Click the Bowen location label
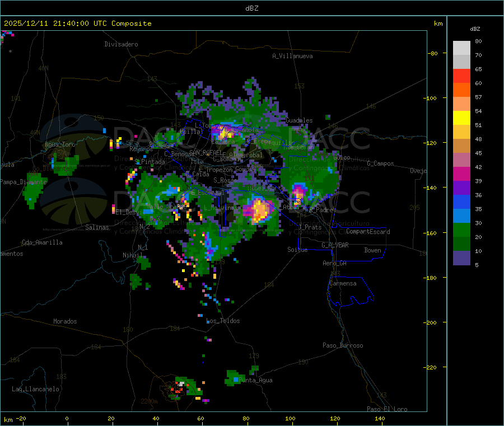Screen dimensions: 504x426 click(x=372, y=250)
